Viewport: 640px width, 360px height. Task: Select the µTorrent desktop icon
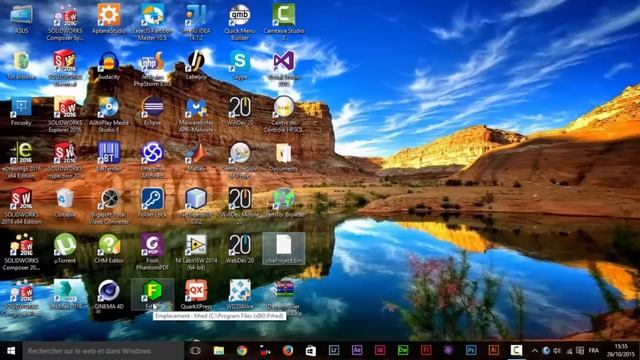[65, 248]
